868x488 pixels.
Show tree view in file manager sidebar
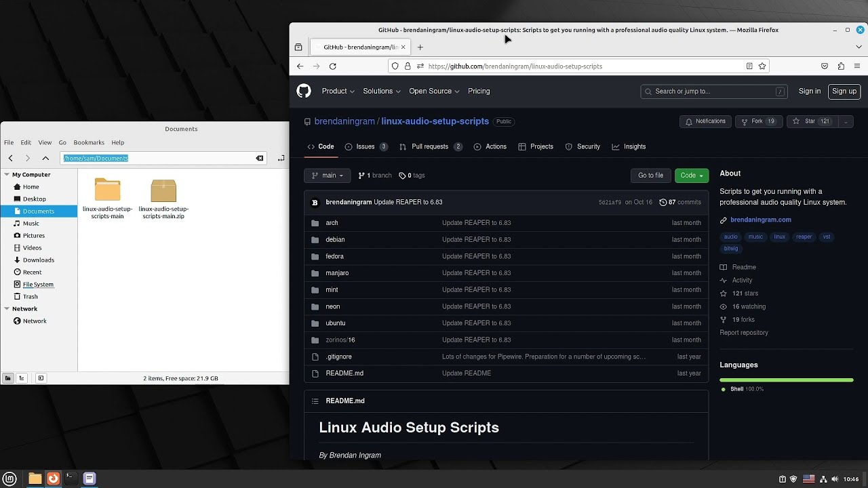(22, 378)
